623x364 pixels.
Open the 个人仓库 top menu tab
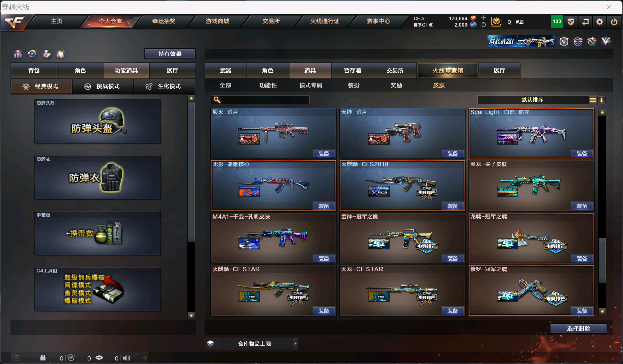pos(110,21)
